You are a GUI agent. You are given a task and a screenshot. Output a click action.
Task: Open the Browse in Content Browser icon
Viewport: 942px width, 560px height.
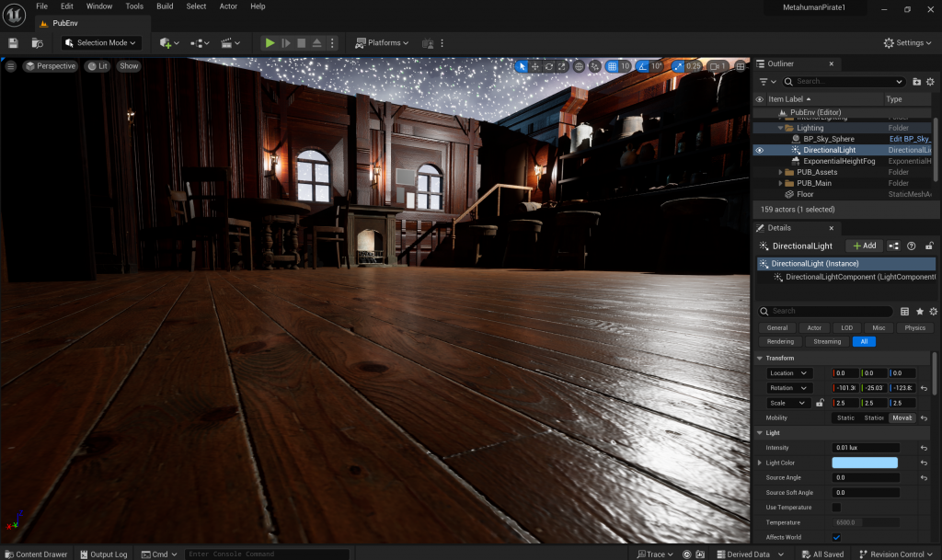click(x=37, y=42)
